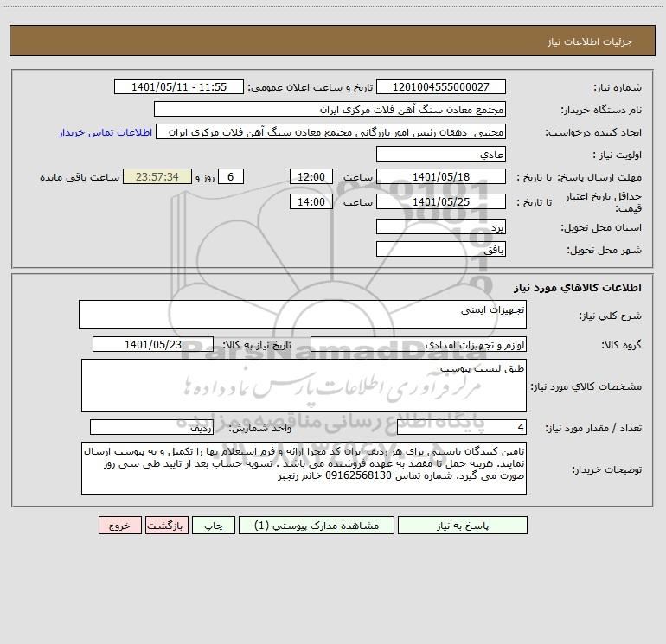Click the label 'گروه کالا:'
The image size is (666, 644).
[621, 345]
